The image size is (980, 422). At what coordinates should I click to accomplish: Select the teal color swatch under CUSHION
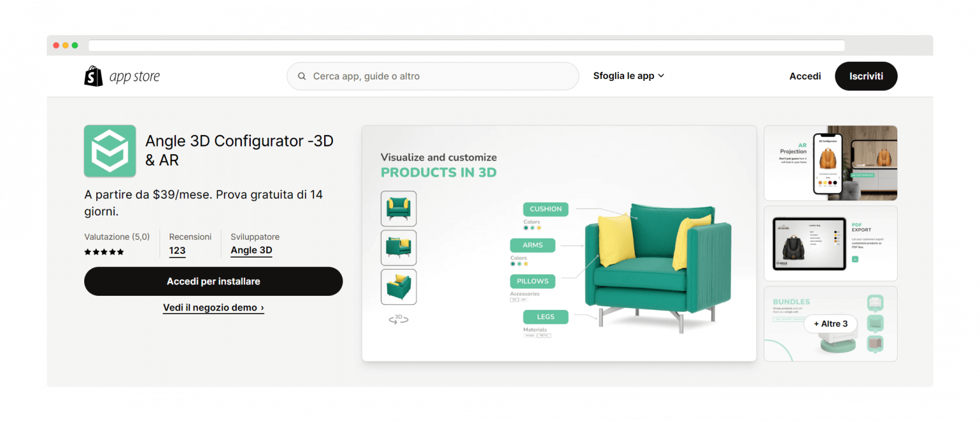click(524, 227)
